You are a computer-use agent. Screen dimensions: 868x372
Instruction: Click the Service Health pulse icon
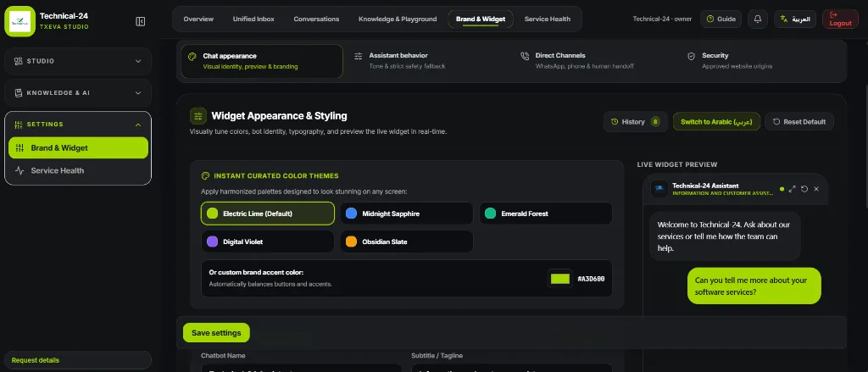tap(20, 170)
